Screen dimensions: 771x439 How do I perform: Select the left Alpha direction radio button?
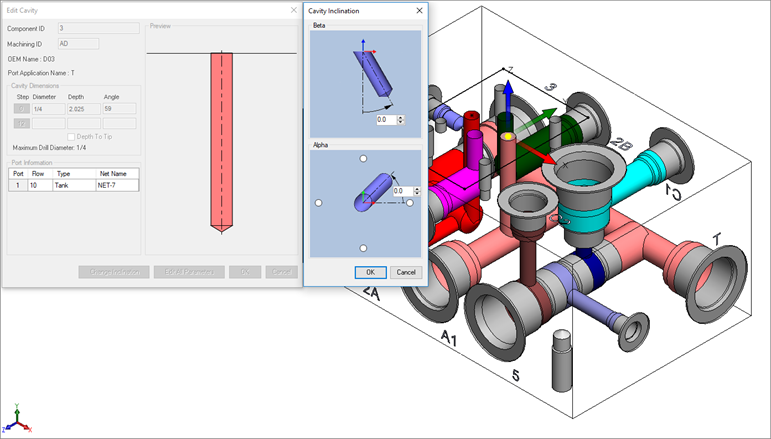tap(318, 203)
